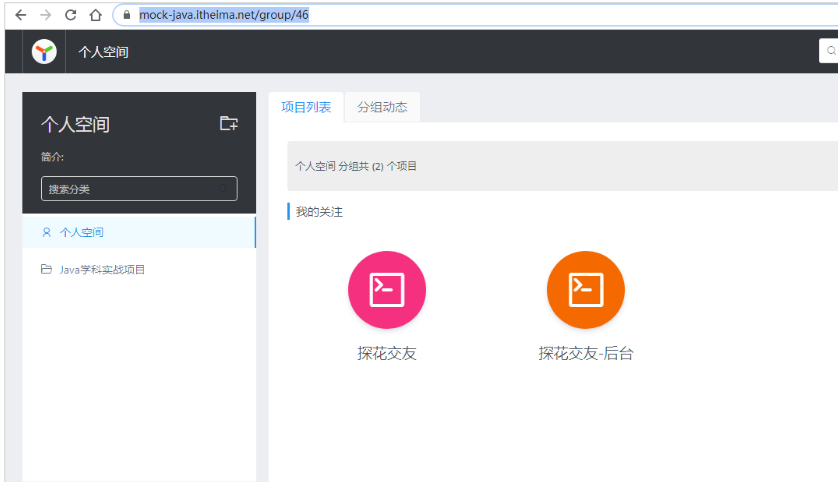The height and width of the screenshot is (482, 838).
Task: Open the browser home page icon
Action: click(x=96, y=15)
